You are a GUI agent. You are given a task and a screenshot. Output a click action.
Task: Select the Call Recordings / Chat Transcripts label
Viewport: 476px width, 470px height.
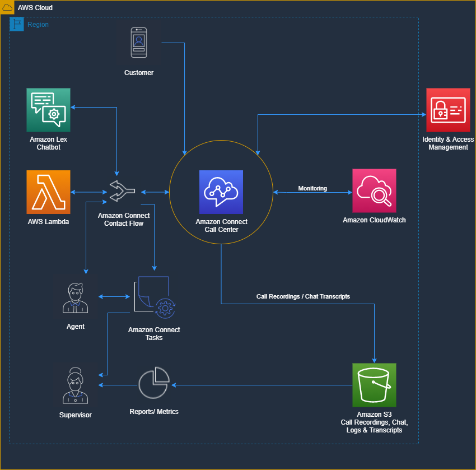click(303, 296)
